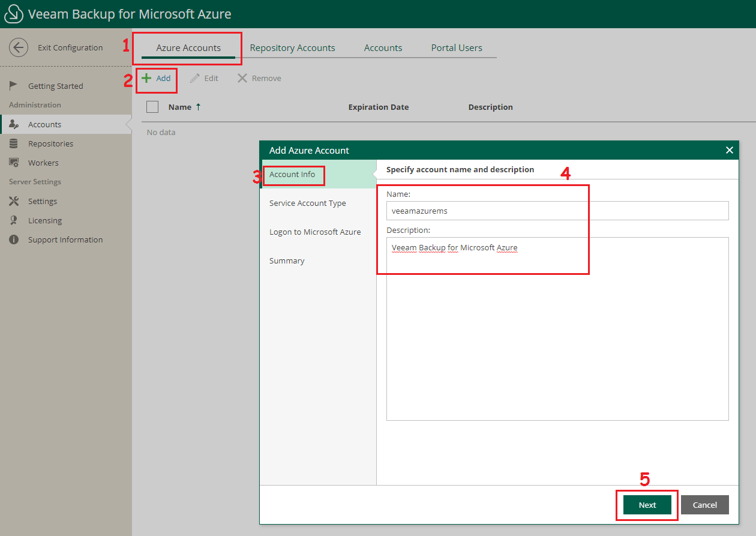Image resolution: width=756 pixels, height=536 pixels.
Task: Click the green plus Add icon
Action: tap(146, 78)
